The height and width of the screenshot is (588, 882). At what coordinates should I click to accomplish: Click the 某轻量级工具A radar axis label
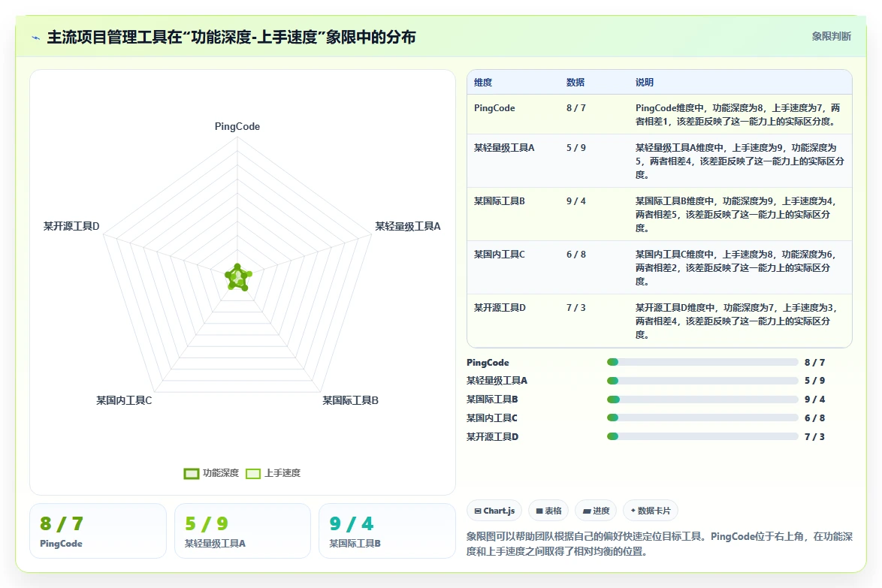pyautogui.click(x=408, y=227)
